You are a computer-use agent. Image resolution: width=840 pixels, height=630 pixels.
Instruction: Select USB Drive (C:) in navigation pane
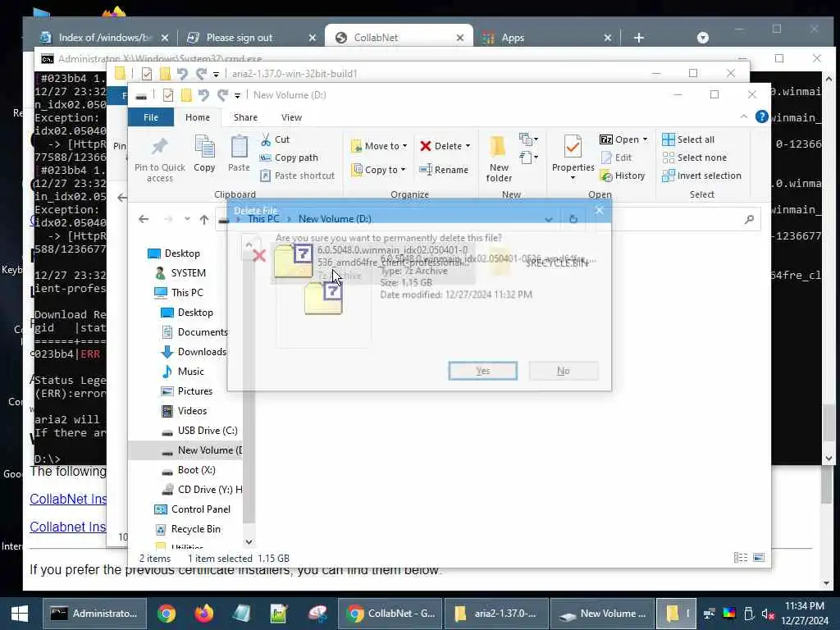pos(199,431)
